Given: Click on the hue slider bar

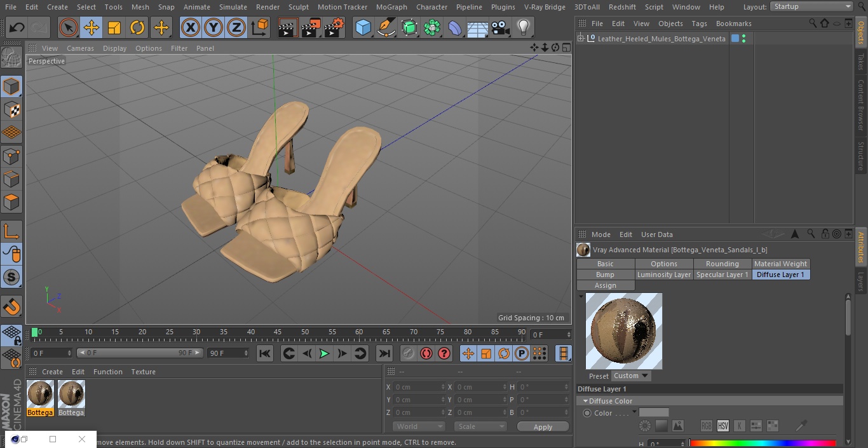Looking at the screenshot, I should tap(763, 444).
